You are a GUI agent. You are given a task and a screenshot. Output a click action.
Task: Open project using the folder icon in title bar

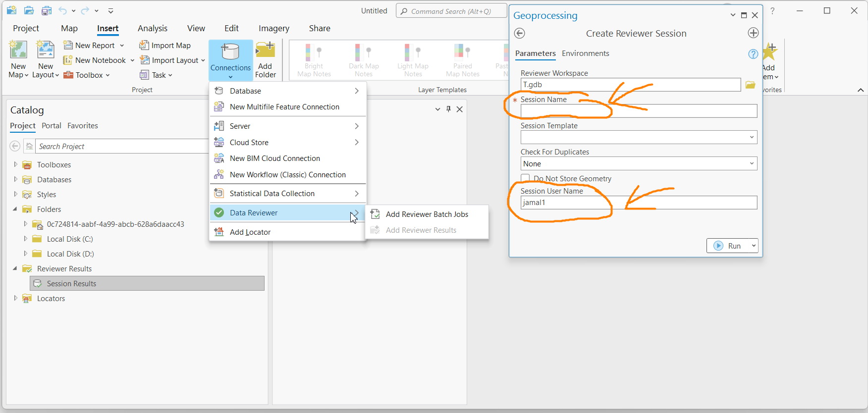pos(29,10)
